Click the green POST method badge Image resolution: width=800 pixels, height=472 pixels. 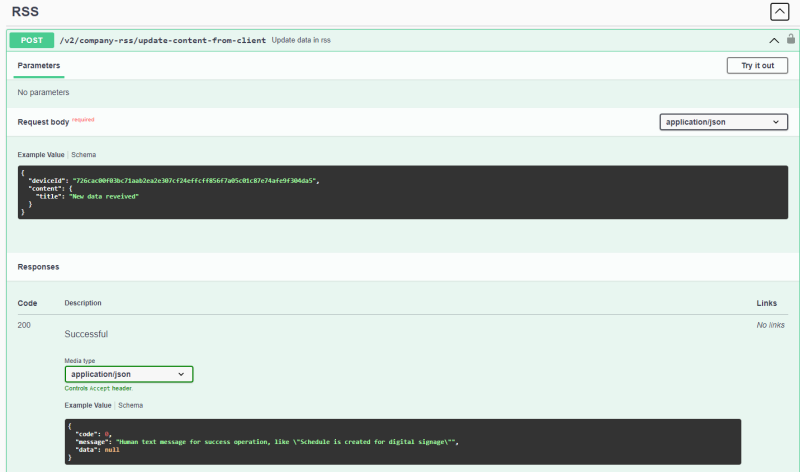pos(31,40)
